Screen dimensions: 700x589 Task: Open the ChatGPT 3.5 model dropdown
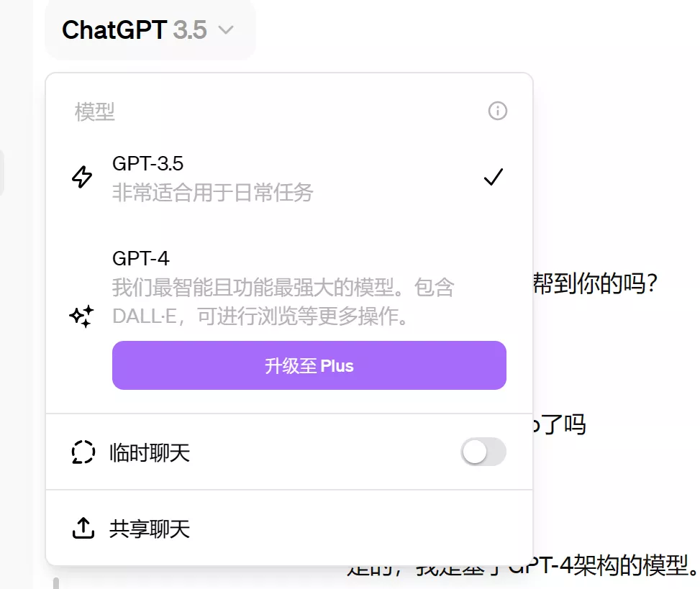(150, 30)
